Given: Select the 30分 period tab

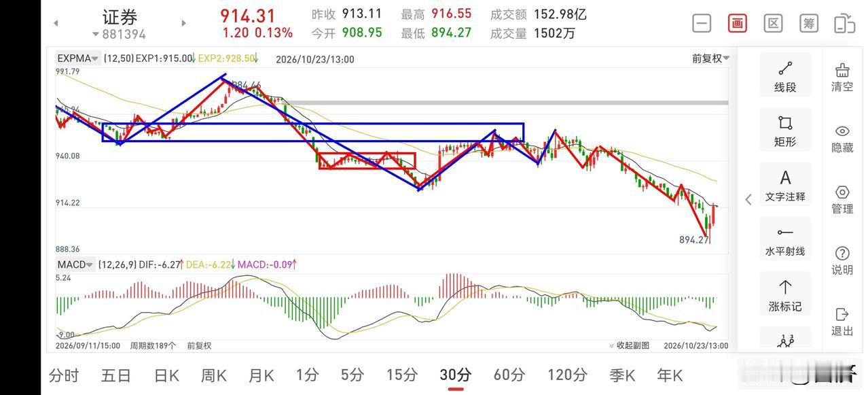Looking at the screenshot, I should click(456, 375).
